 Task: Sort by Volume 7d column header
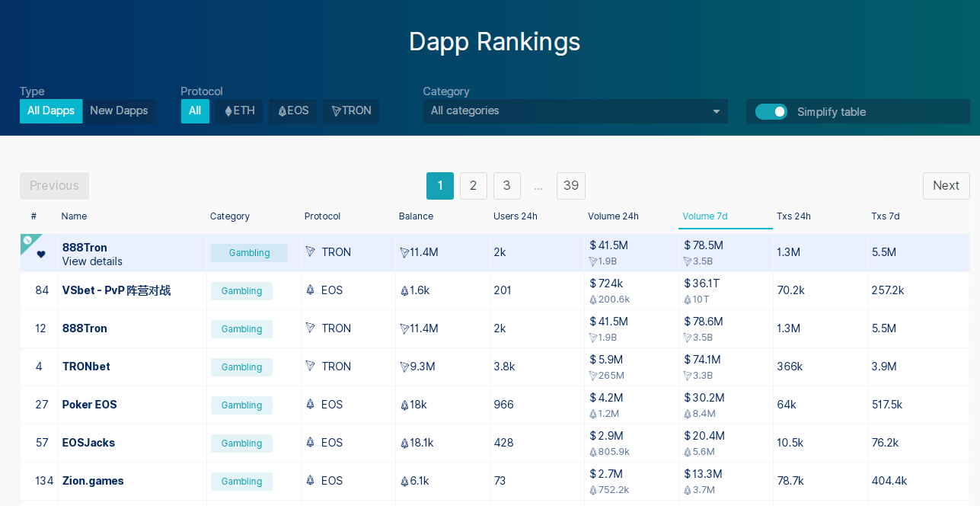(x=705, y=216)
